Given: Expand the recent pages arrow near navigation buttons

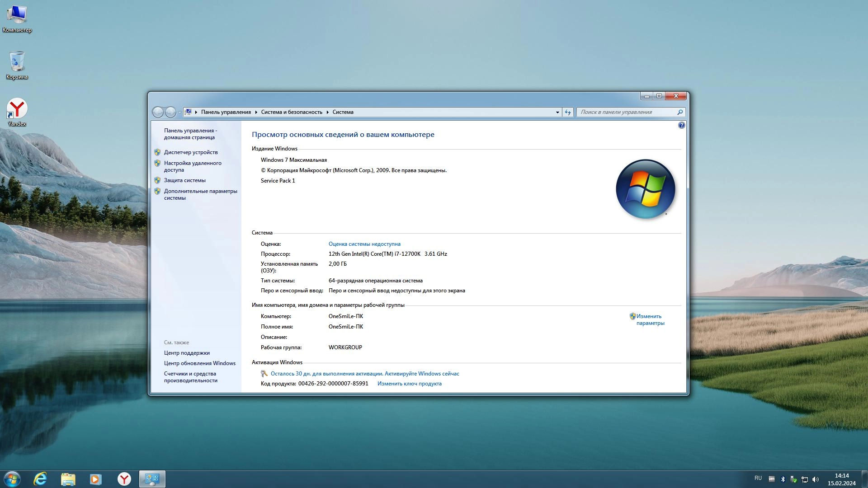Looking at the screenshot, I should pyautogui.click(x=179, y=112).
